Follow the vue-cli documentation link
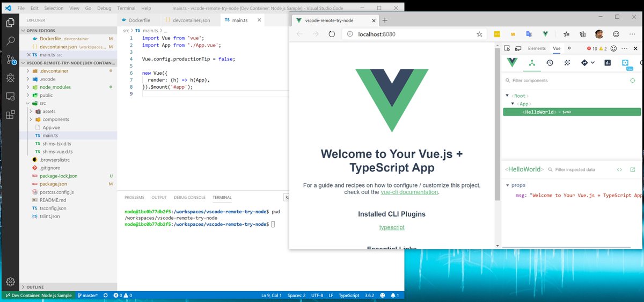 coord(409,192)
